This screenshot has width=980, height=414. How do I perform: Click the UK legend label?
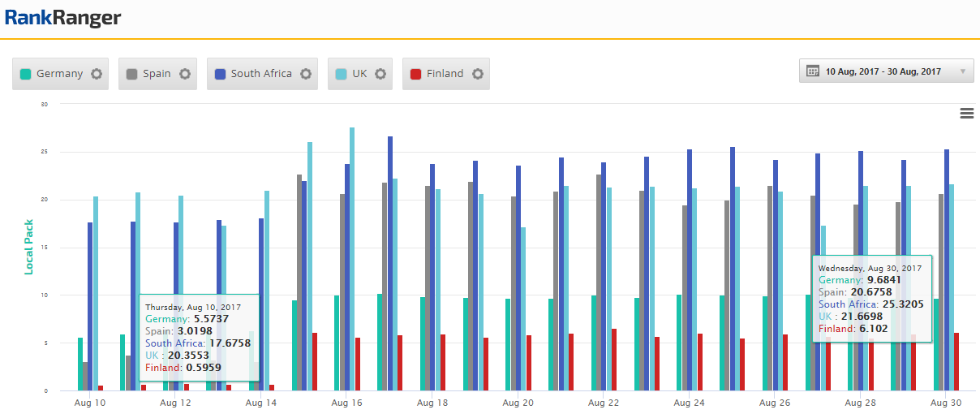tap(359, 74)
